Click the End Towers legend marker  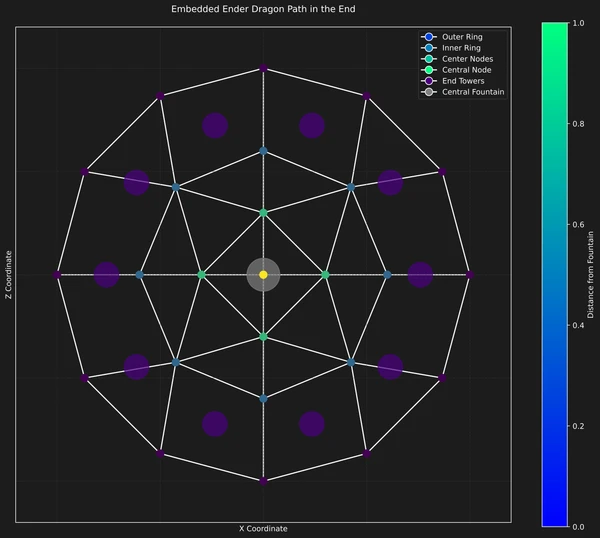coord(429,81)
